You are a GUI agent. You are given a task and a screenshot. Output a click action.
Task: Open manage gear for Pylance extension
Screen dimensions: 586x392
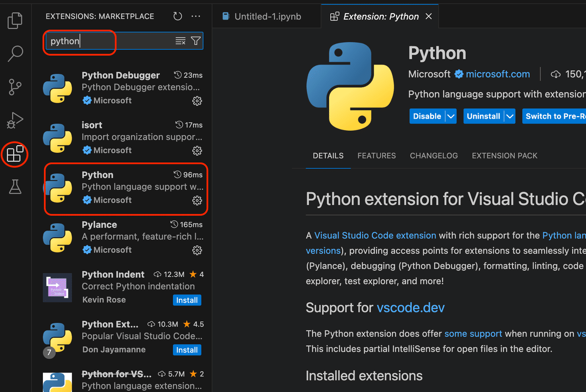[x=197, y=250]
